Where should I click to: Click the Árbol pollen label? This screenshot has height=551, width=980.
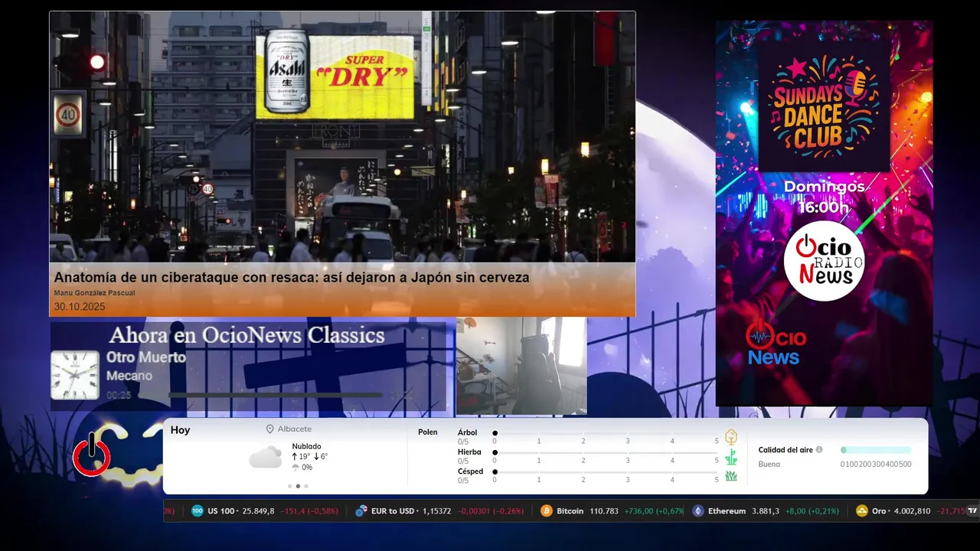[x=467, y=432]
